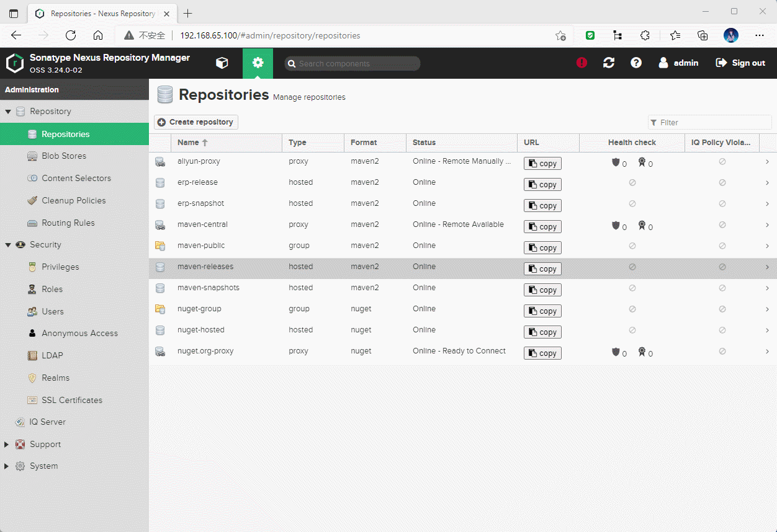This screenshot has height=532, width=777.
Task: Expand the System tree section
Action: click(x=7, y=466)
